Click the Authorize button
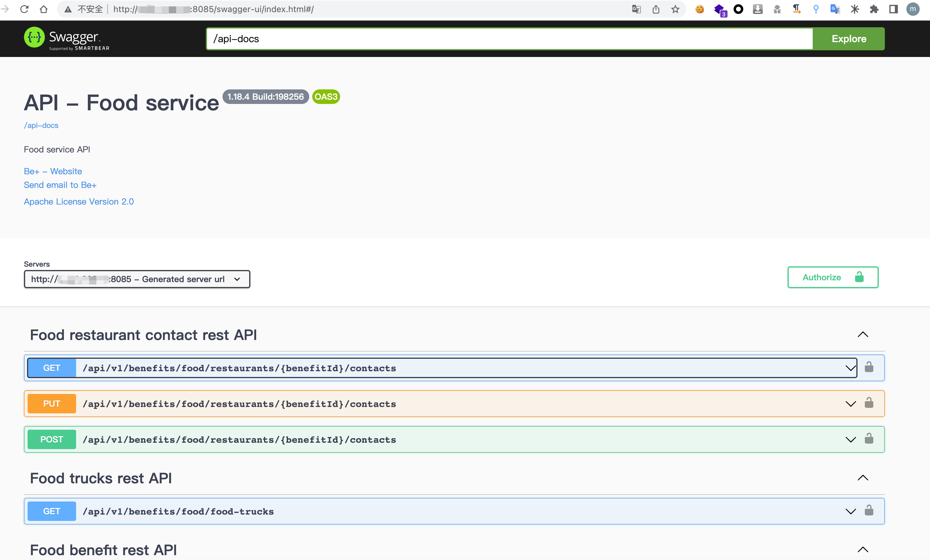Screen dimensions: 930x560 [833, 277]
